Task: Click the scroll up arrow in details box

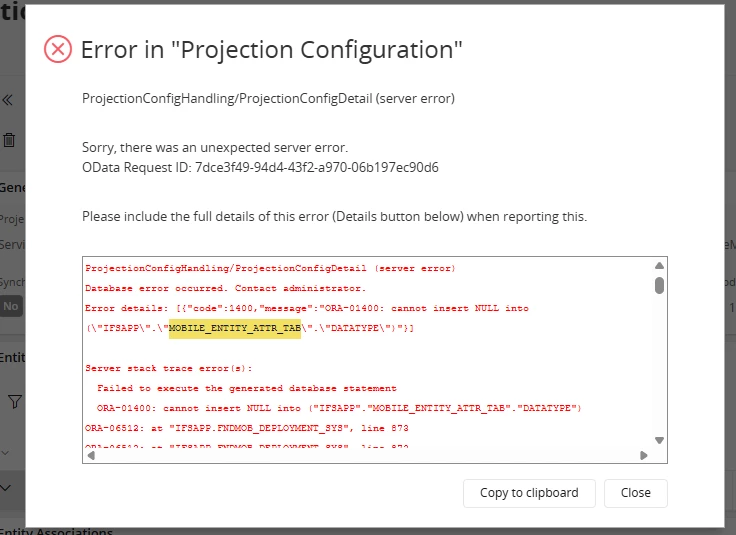Action: [659, 266]
